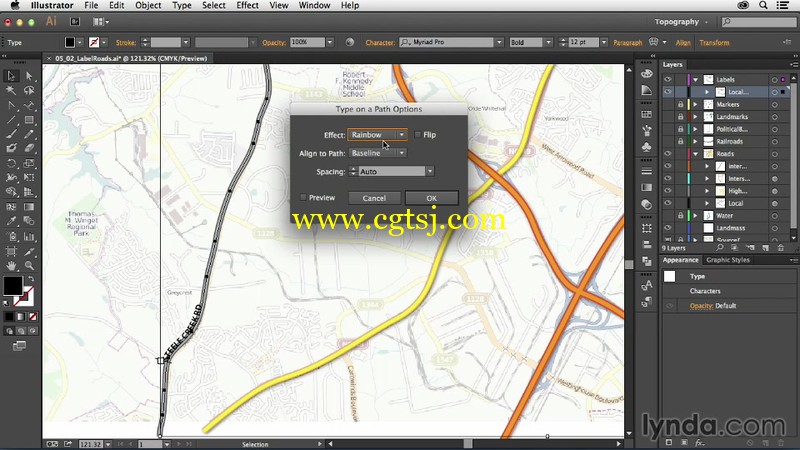
Task: Select the Line Segment tool
Action: [11, 120]
